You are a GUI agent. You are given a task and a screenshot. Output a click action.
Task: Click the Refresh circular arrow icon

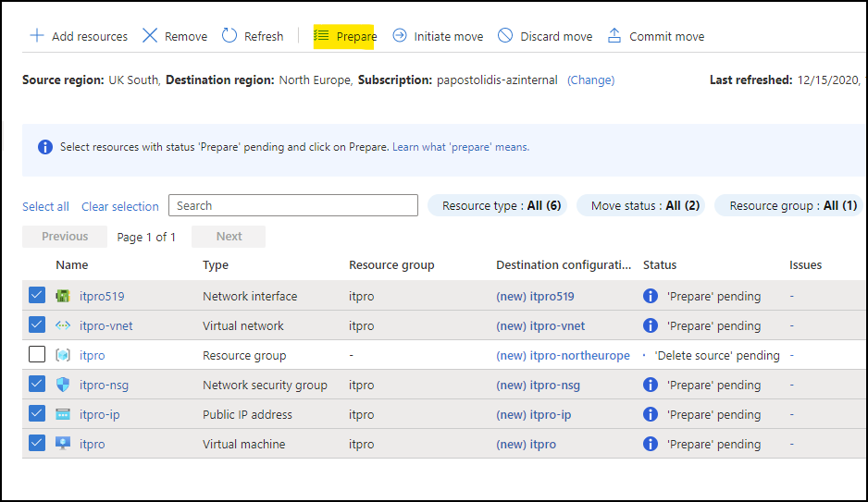click(229, 36)
